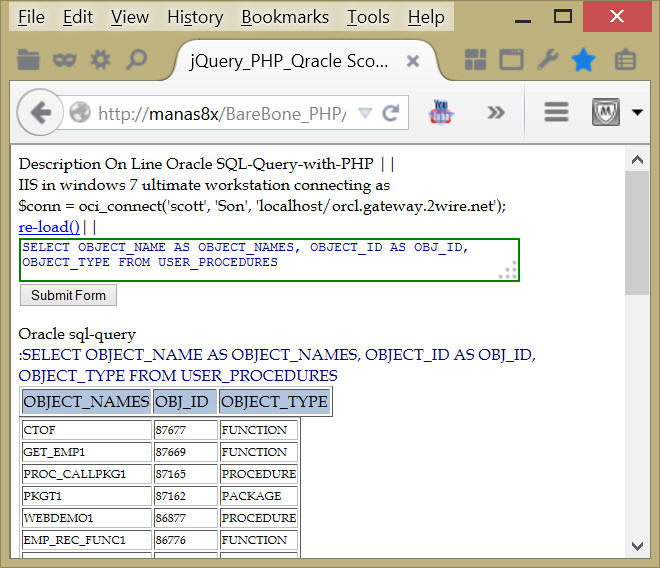The image size is (660, 568).
Task: Click the PACKAGE type cell
Action: (259, 496)
